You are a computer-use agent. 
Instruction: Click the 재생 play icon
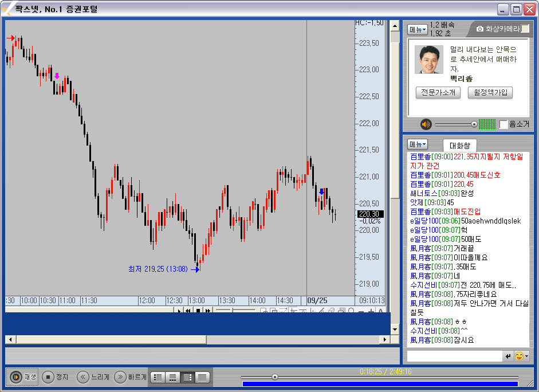pyautogui.click(x=16, y=377)
